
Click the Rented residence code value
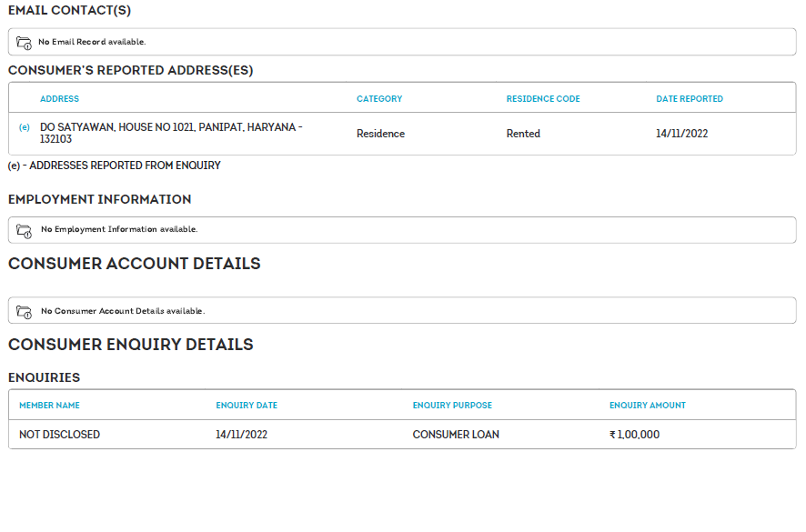[523, 134]
